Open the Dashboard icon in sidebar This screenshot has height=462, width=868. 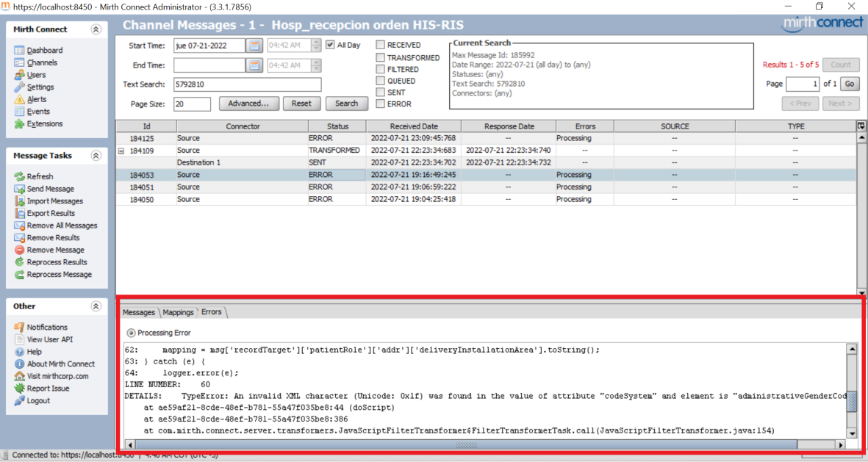(20, 51)
